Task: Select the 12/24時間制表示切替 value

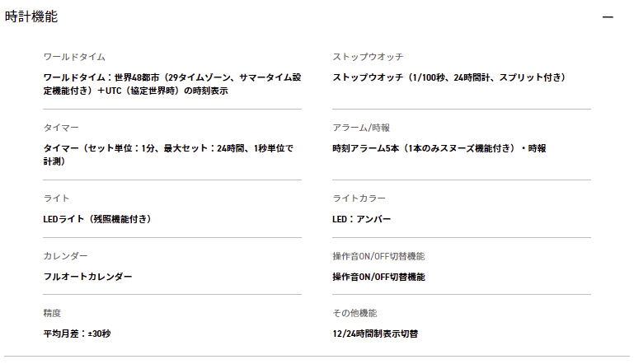Action: point(375,334)
